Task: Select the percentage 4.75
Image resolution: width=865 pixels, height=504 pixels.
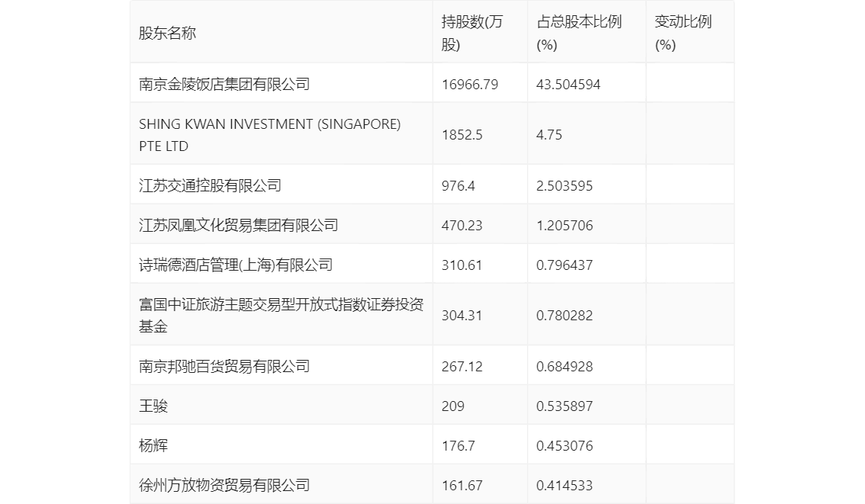Action: [549, 135]
